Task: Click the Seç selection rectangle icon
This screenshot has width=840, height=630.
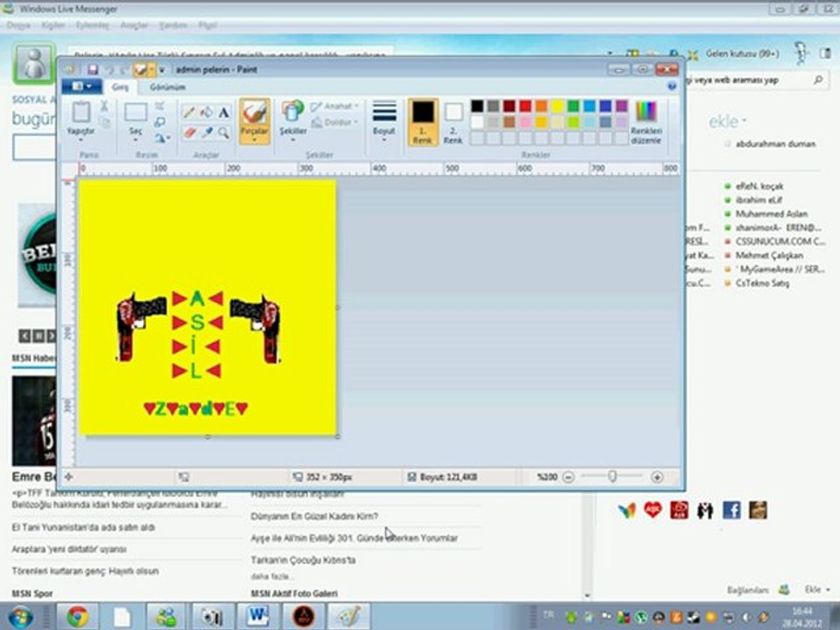Action: (x=136, y=113)
